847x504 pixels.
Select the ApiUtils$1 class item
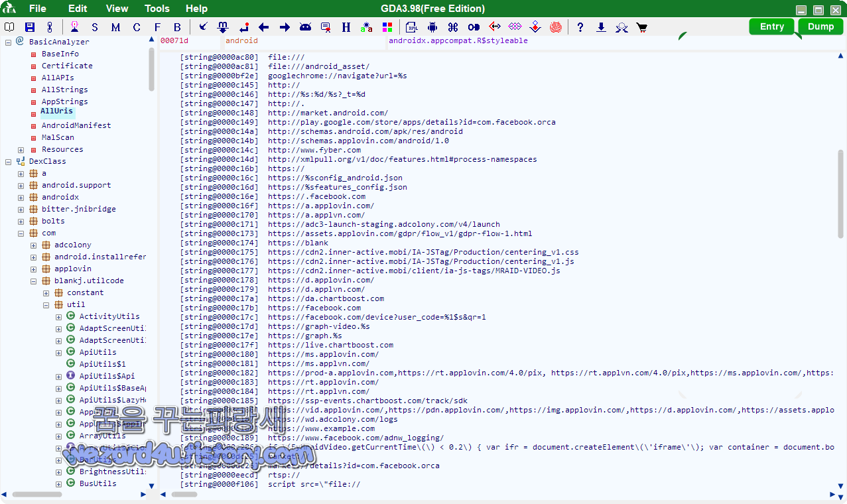pos(102,364)
